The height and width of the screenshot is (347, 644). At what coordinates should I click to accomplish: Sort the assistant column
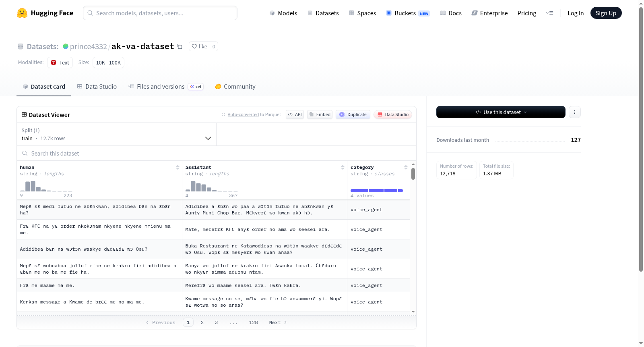click(x=343, y=167)
